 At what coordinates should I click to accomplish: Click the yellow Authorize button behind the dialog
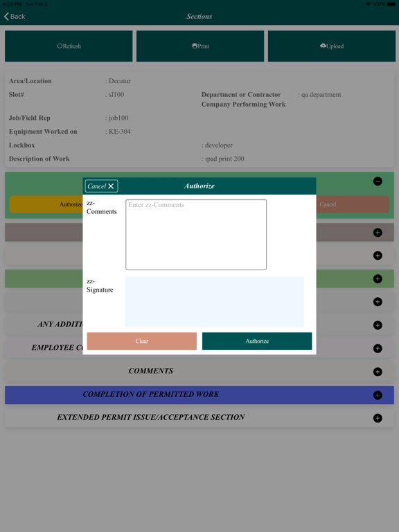pyautogui.click(x=46, y=204)
